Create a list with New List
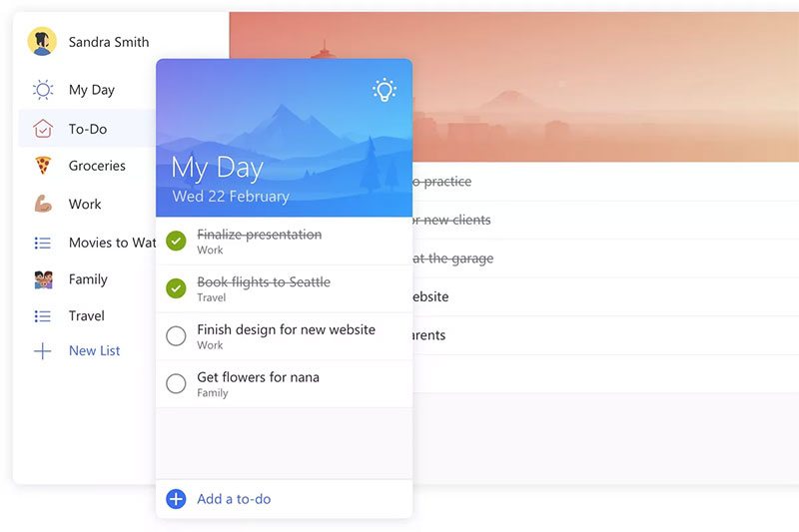Image resolution: width=799 pixels, height=532 pixels. (94, 350)
